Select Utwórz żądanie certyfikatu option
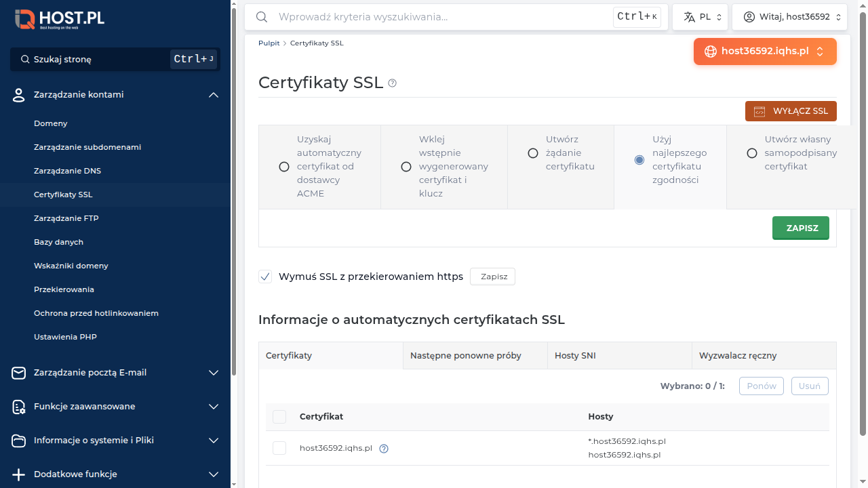The height and width of the screenshot is (488, 868). (533, 153)
